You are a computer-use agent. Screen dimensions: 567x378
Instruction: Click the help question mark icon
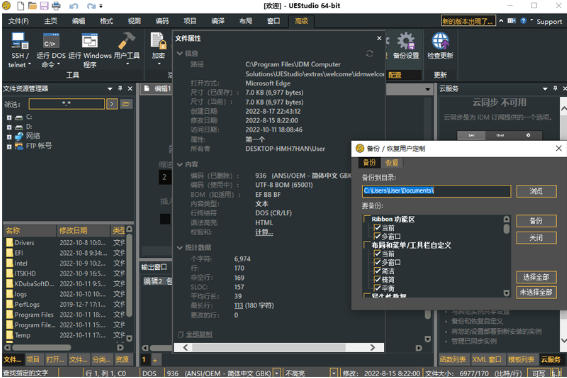click(x=523, y=21)
